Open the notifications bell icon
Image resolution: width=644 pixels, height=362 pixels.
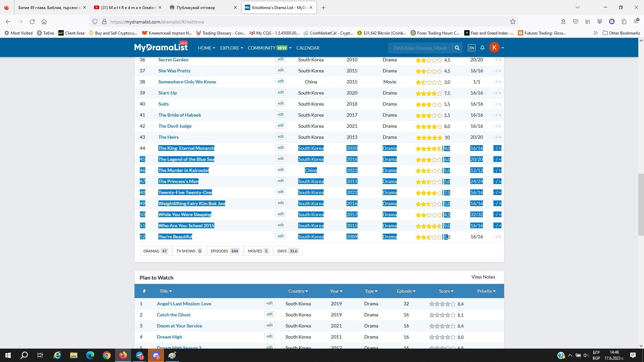tap(482, 48)
